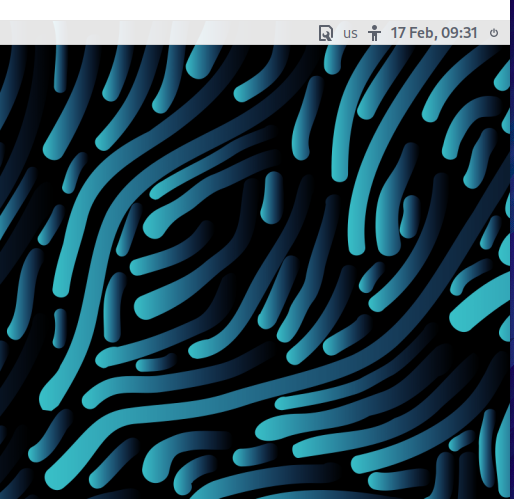This screenshot has height=499, width=514.
Task: Open the power menu icon
Action: tap(494, 33)
